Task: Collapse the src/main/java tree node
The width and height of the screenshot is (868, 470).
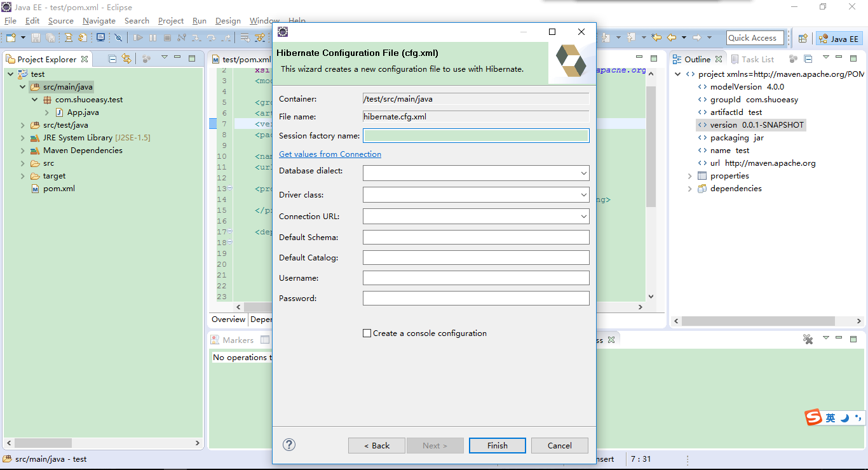Action: [x=23, y=87]
